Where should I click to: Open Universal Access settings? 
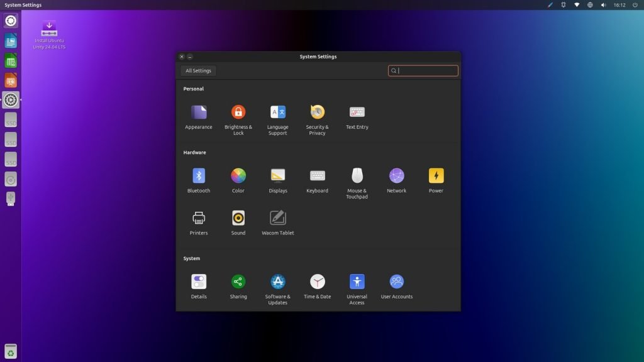(x=357, y=281)
